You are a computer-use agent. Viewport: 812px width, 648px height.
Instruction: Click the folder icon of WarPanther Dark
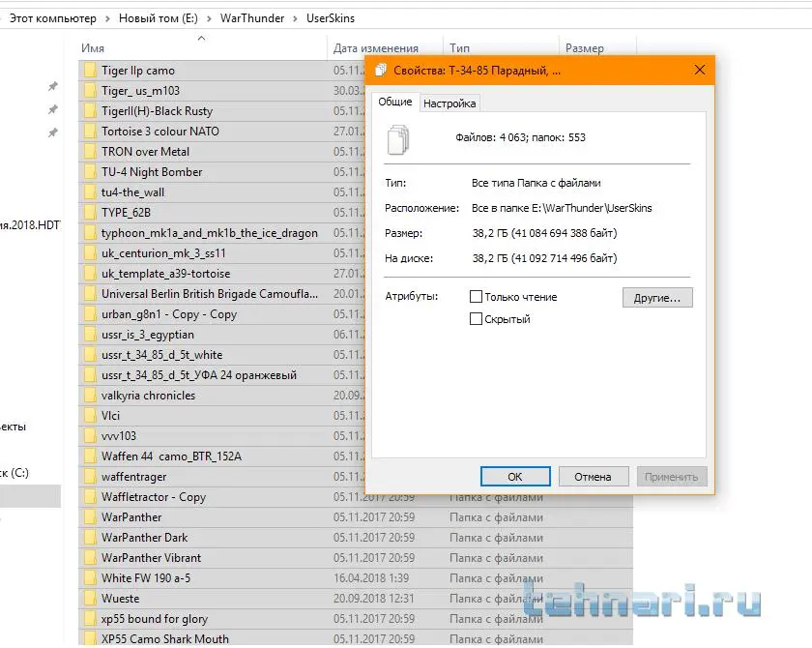90,538
